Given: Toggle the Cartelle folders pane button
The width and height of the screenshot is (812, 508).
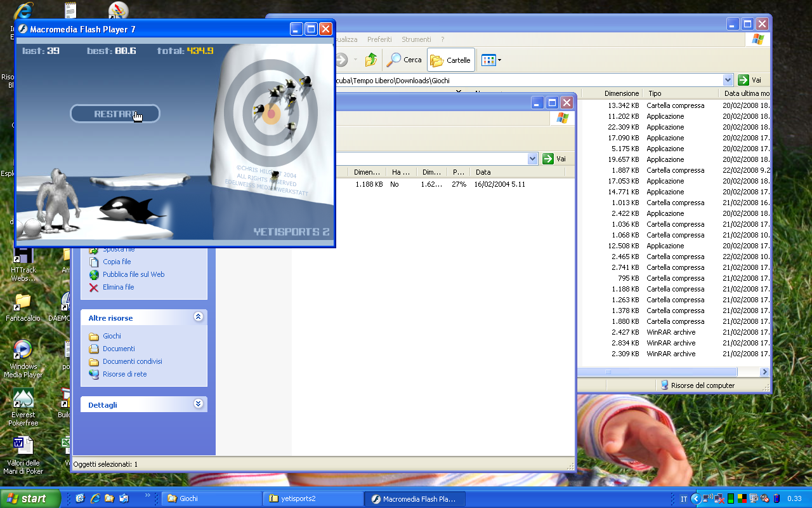Looking at the screenshot, I should pos(450,60).
